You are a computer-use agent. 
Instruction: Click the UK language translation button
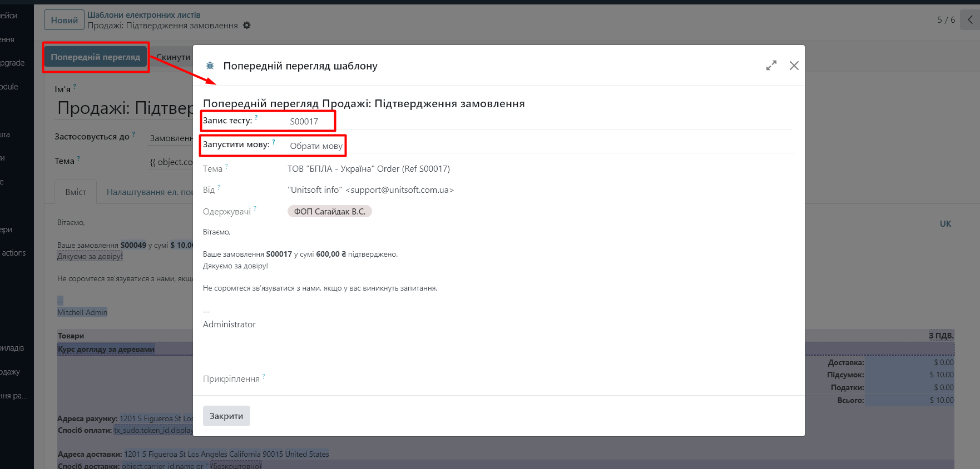pos(945,224)
